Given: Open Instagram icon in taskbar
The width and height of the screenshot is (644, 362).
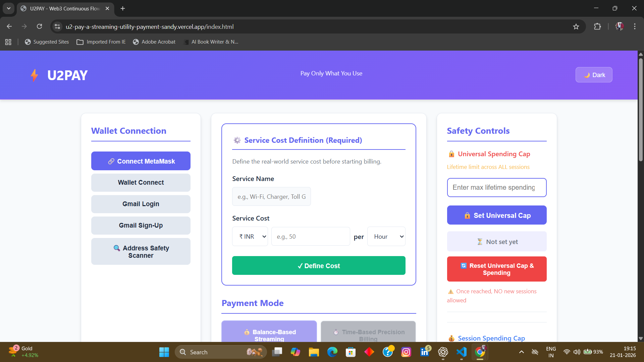Looking at the screenshot, I should (x=406, y=352).
